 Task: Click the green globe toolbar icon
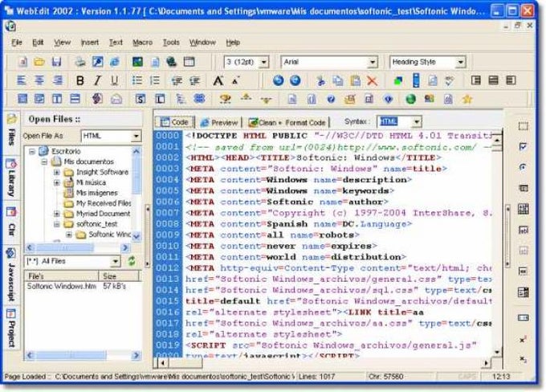coord(411,100)
